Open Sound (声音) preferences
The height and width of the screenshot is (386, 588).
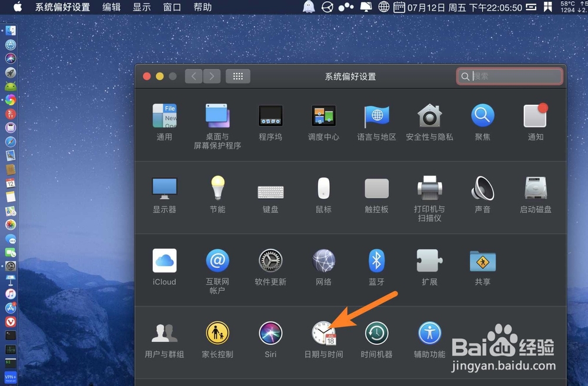pos(482,191)
